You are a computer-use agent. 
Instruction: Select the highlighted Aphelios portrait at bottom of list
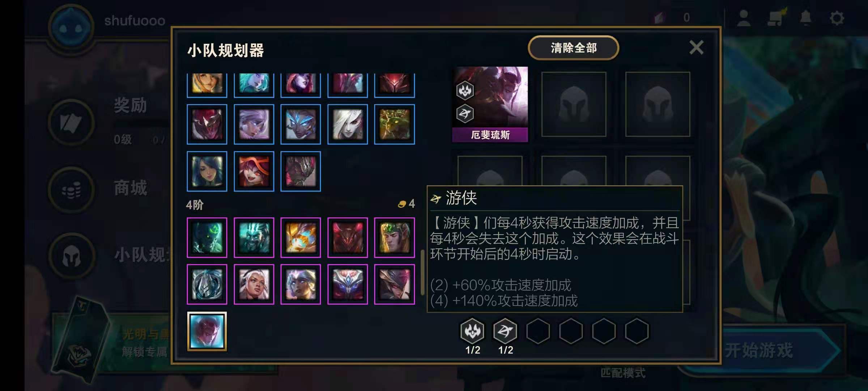click(x=207, y=331)
